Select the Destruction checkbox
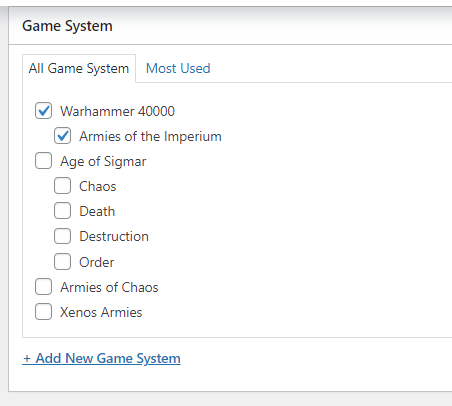This screenshot has width=452, height=406. click(62, 236)
